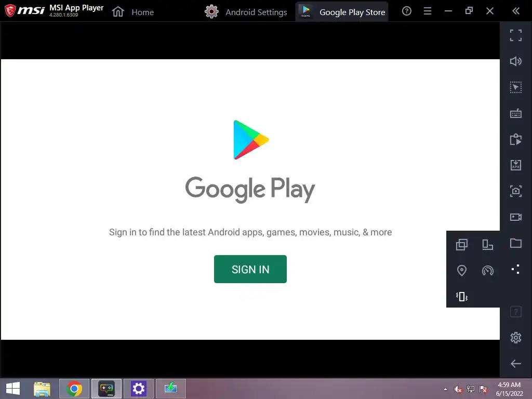Click the Home house icon
The image size is (532, 399).
click(x=118, y=12)
